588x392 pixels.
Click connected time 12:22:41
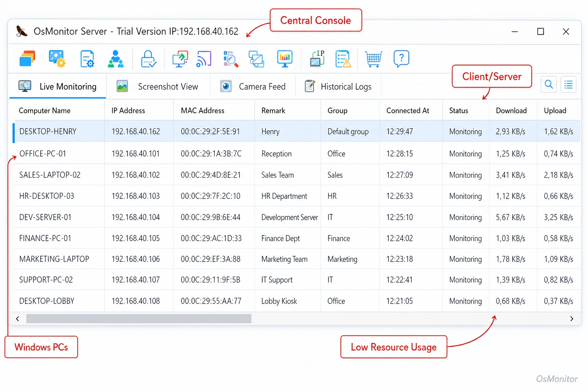click(400, 279)
